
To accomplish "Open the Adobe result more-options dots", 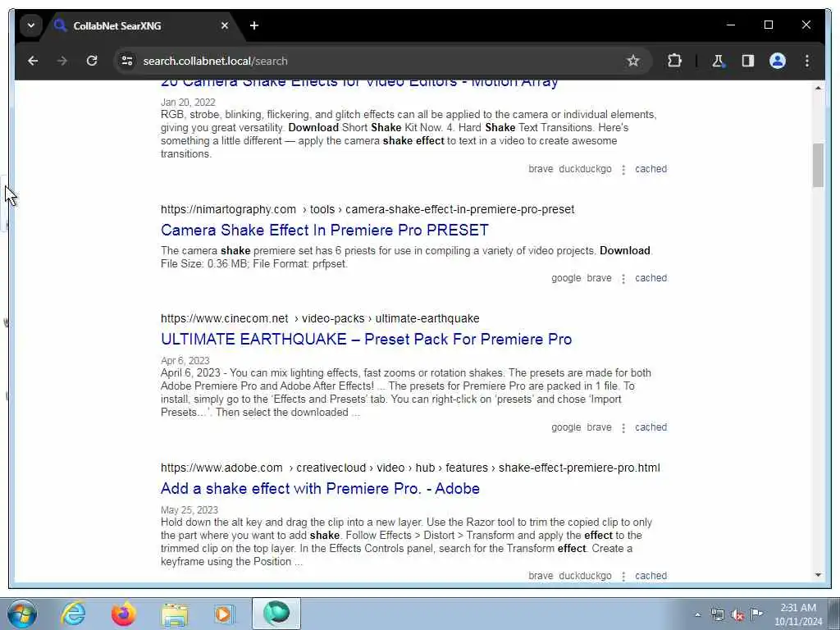I will point(623,577).
